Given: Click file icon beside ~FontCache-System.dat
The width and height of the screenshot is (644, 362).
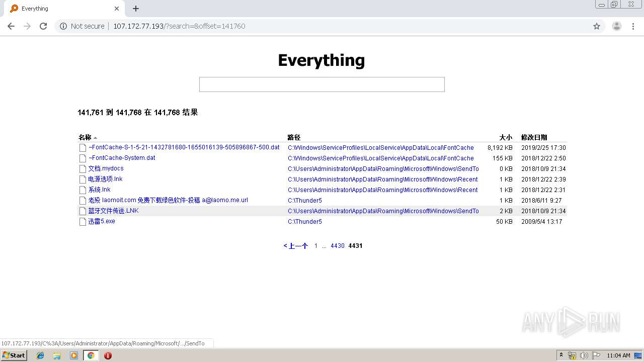Looking at the screenshot, I should click(83, 158).
